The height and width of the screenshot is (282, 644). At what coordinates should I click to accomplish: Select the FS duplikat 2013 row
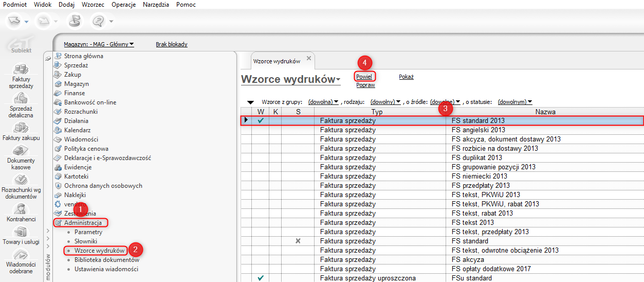pos(443,157)
